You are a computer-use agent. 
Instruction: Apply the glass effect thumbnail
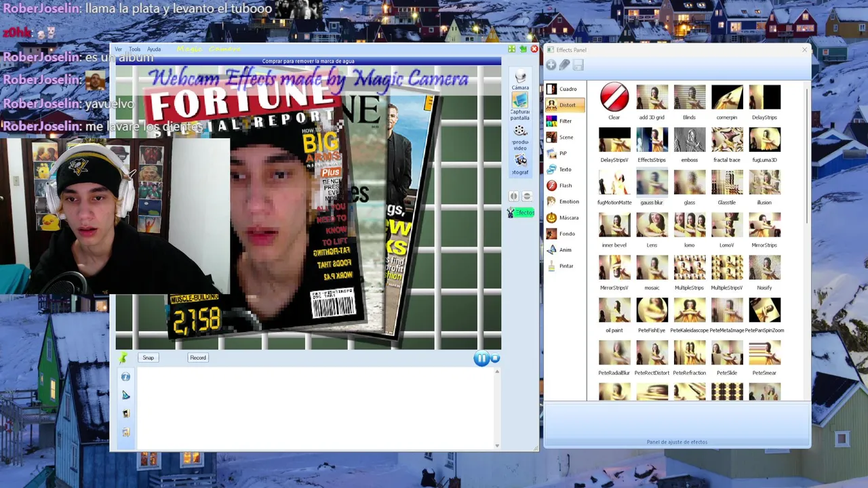pos(689,183)
